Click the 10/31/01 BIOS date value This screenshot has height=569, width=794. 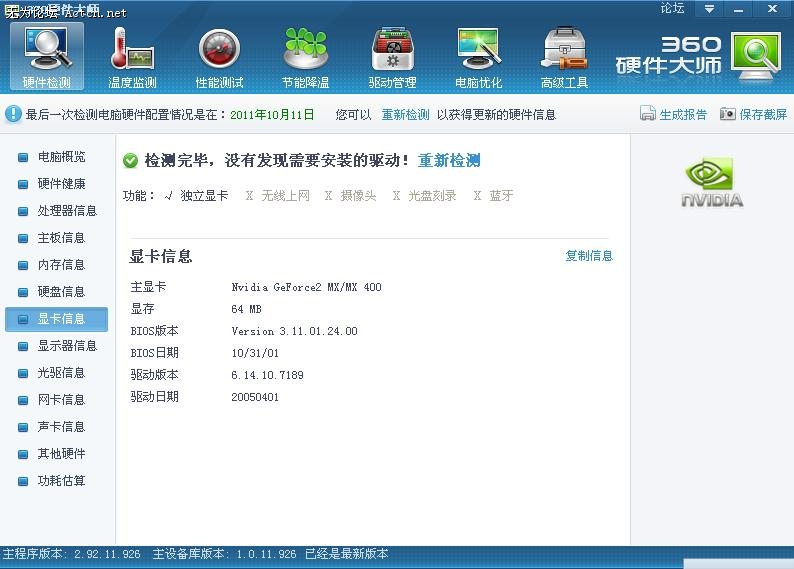pyautogui.click(x=255, y=353)
